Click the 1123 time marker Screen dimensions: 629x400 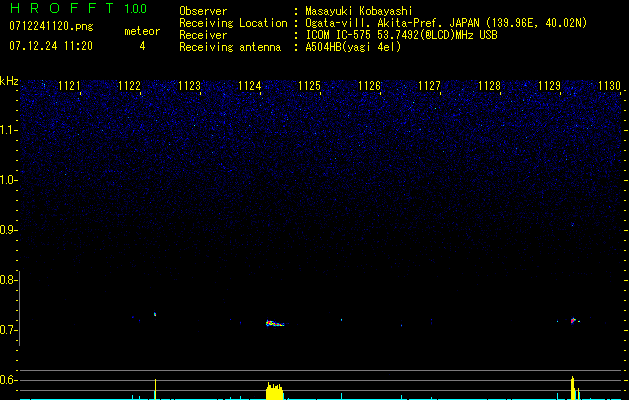coord(189,86)
